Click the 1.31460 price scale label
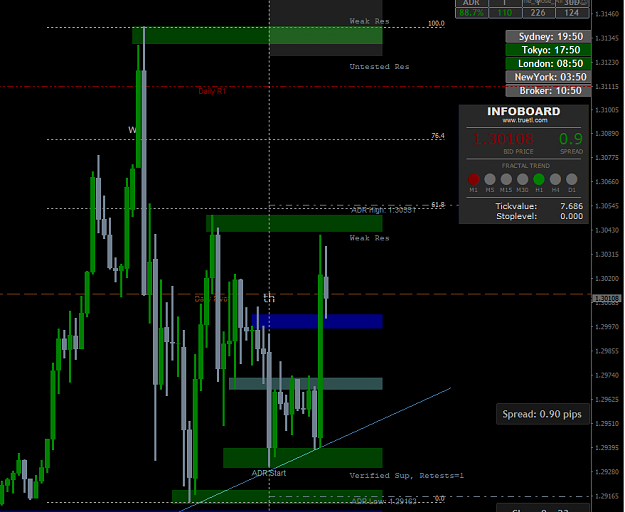Image resolution: width=625 pixels, height=512 pixels. [x=607, y=14]
